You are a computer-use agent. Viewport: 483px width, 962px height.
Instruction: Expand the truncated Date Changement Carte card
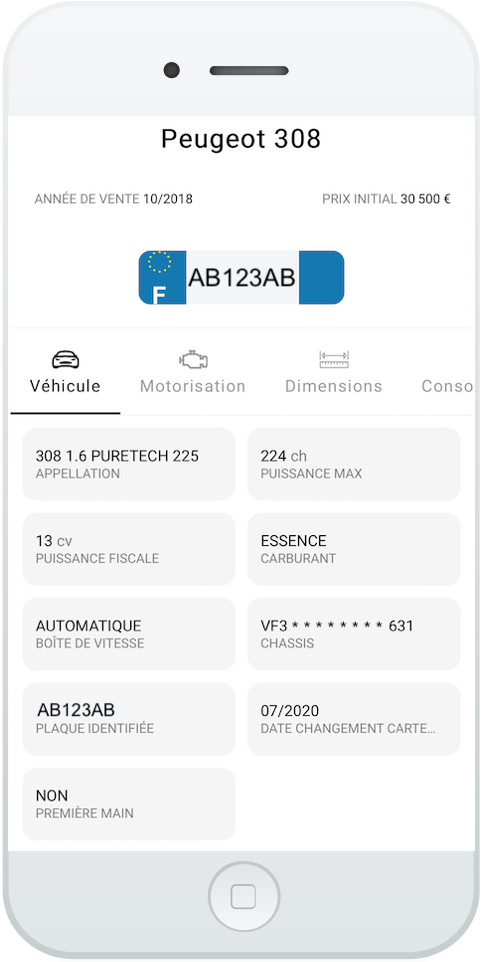(x=354, y=719)
